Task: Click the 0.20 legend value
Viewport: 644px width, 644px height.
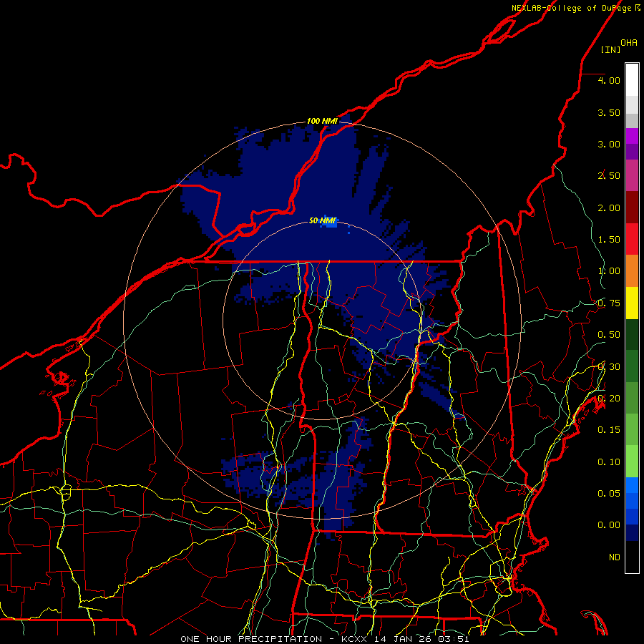Action: coord(609,399)
